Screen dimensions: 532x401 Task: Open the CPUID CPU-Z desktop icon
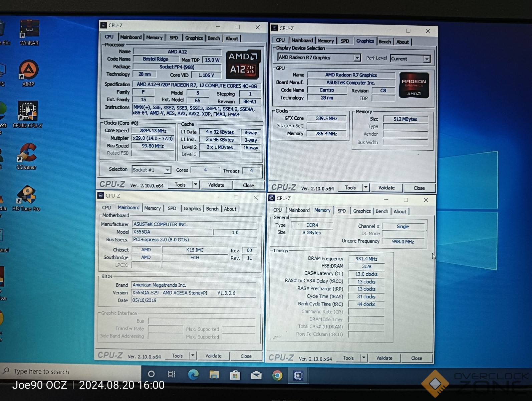pyautogui.click(x=28, y=112)
